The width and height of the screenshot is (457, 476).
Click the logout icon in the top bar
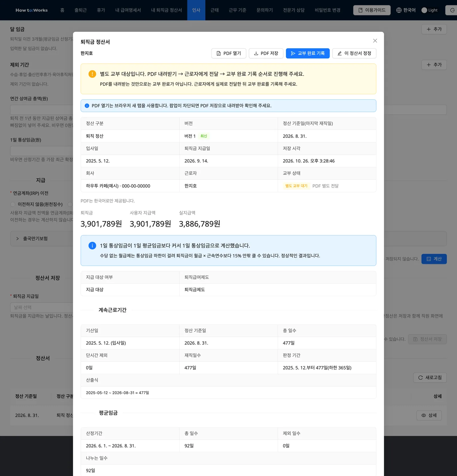coord(452,10)
